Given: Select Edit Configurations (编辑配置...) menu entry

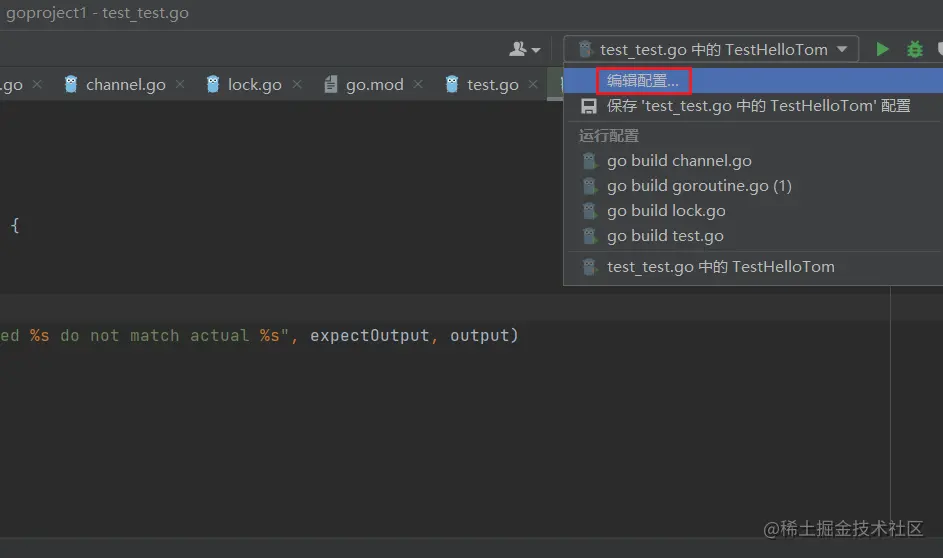Looking at the screenshot, I should click(753, 81).
